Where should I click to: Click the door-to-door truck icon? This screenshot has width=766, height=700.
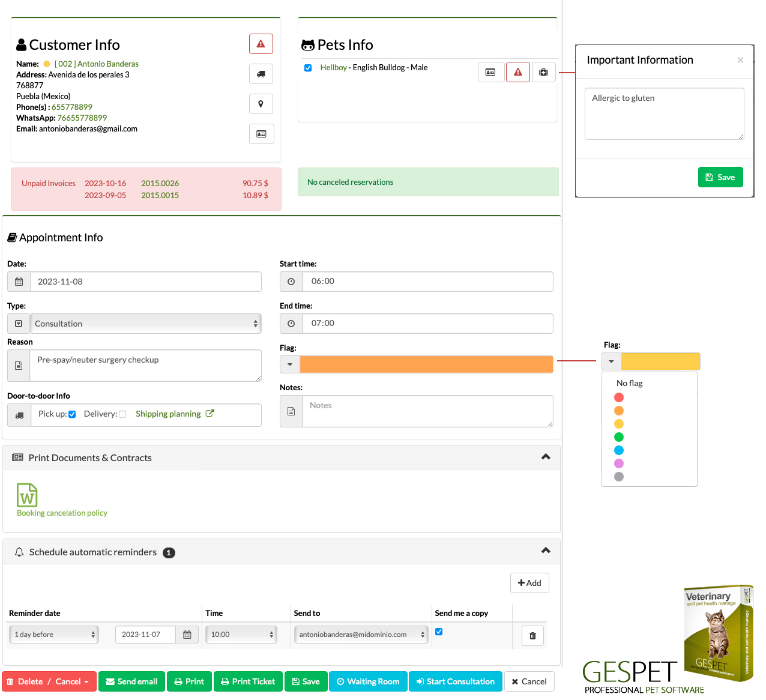(x=19, y=415)
